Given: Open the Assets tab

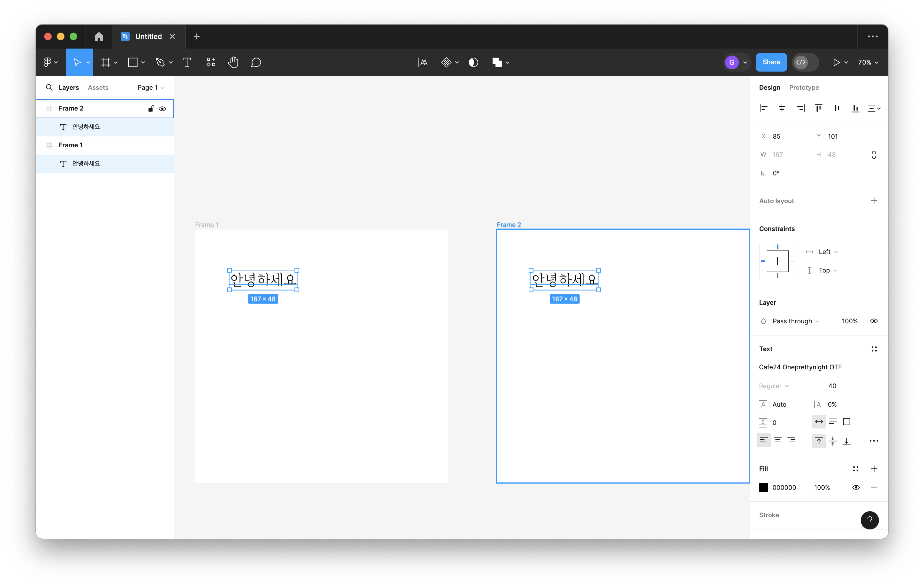Looking at the screenshot, I should [x=98, y=88].
